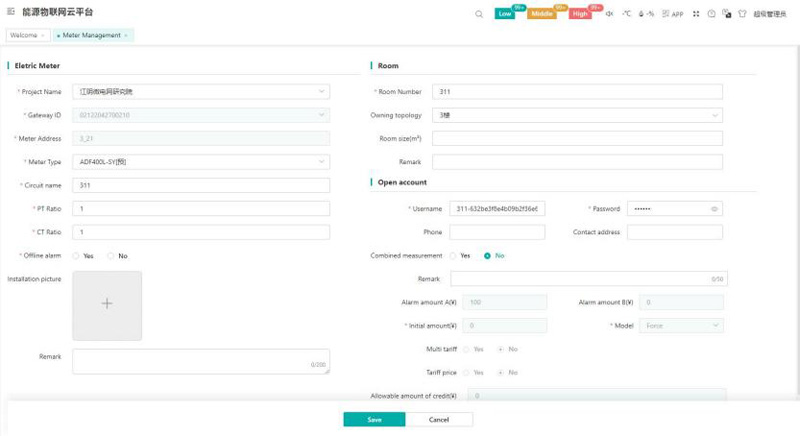Select the Meter Management tab
The height and width of the screenshot is (436, 800).
click(92, 35)
